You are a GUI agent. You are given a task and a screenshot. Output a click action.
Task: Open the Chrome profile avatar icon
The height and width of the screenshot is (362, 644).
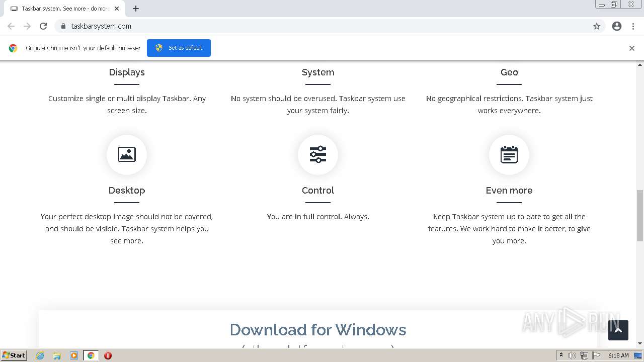click(x=617, y=26)
